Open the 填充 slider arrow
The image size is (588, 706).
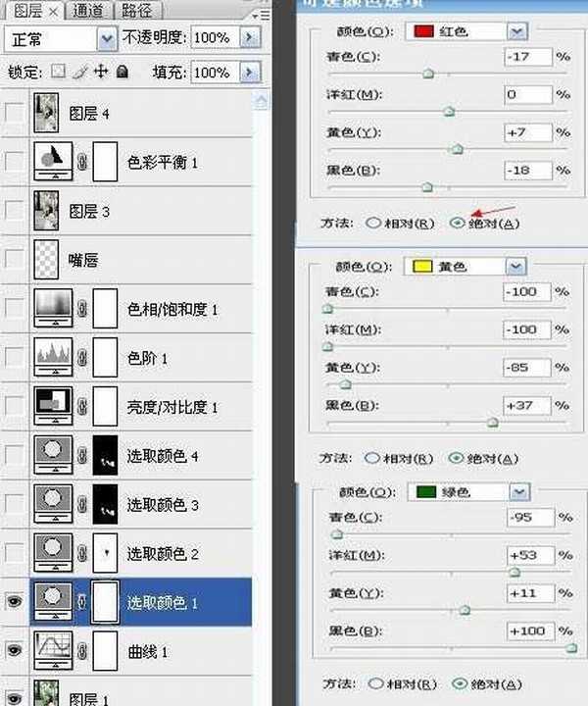tap(250, 72)
